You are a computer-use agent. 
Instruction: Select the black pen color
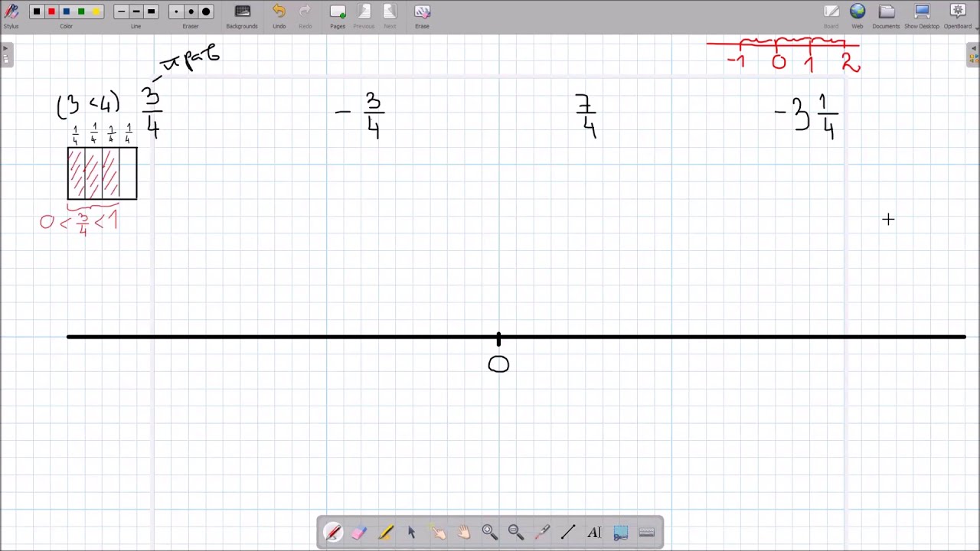coord(36,11)
